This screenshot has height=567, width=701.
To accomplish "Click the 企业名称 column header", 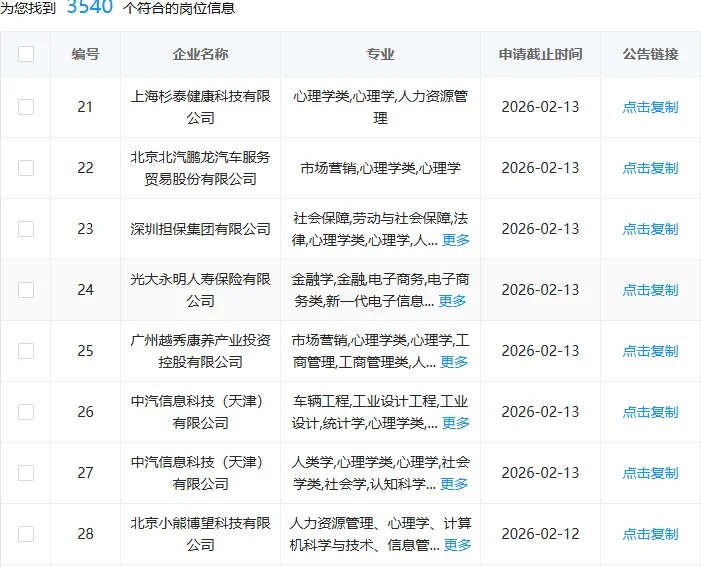I will coord(200,54).
